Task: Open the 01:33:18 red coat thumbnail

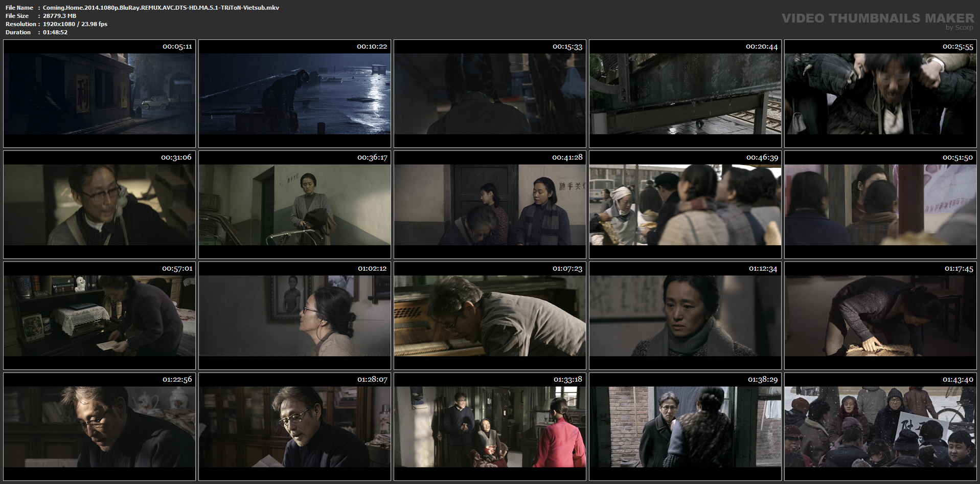Action: [x=490, y=427]
